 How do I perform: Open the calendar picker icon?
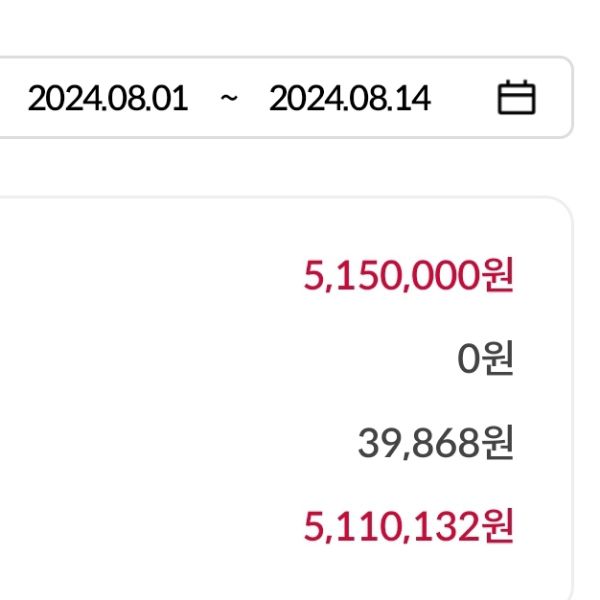tap(517, 98)
